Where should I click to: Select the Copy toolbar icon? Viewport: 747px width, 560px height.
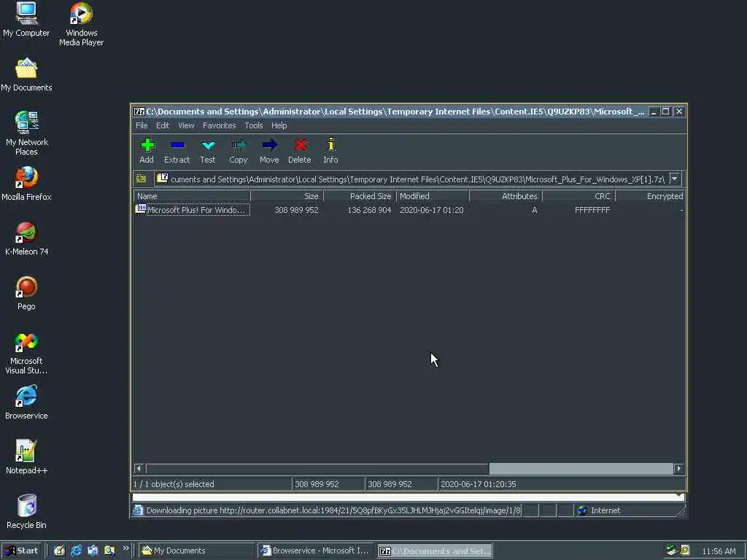[x=239, y=150]
